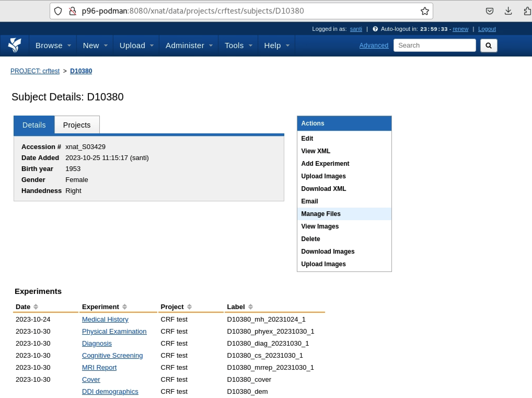Click the XNAT logo in the navigation bar

(x=15, y=45)
